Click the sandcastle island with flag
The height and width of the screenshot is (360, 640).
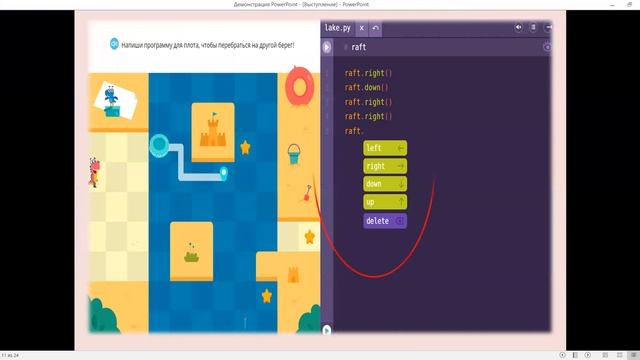tap(213, 132)
